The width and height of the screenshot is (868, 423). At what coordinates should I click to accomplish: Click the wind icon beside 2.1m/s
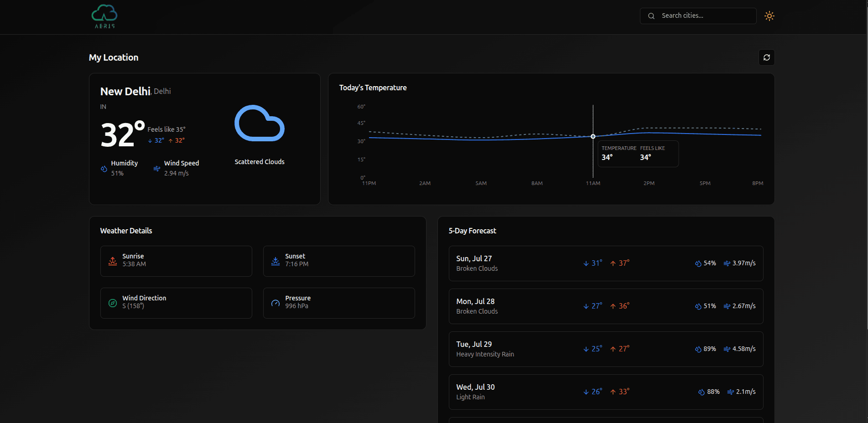[x=730, y=392]
